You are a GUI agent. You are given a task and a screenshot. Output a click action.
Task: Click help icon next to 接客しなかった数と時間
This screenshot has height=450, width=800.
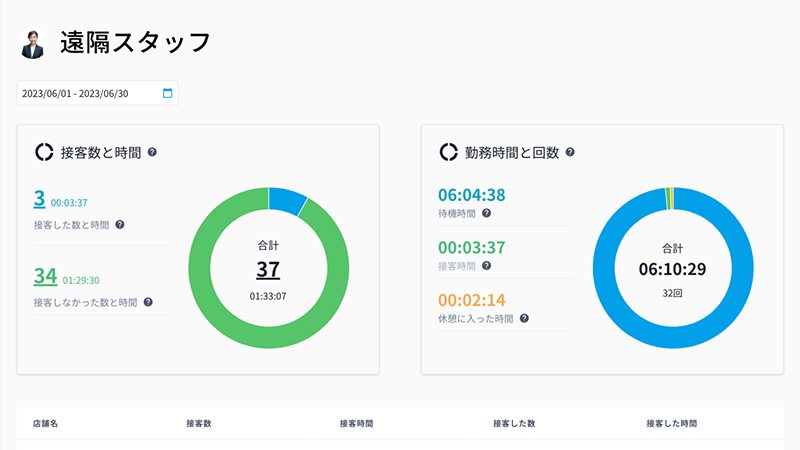pos(148,301)
